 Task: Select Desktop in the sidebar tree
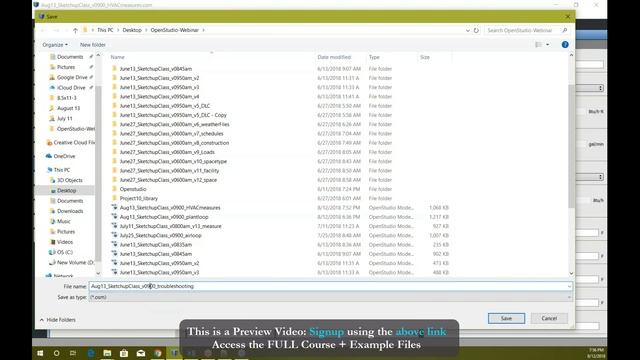click(66, 191)
